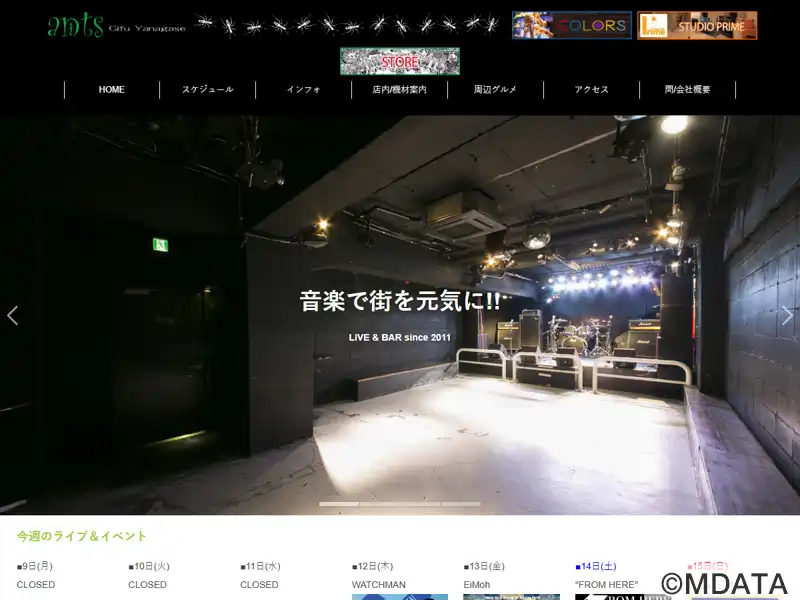Open the COLORS banner link
Viewport: 800px width, 600px height.
click(x=571, y=25)
